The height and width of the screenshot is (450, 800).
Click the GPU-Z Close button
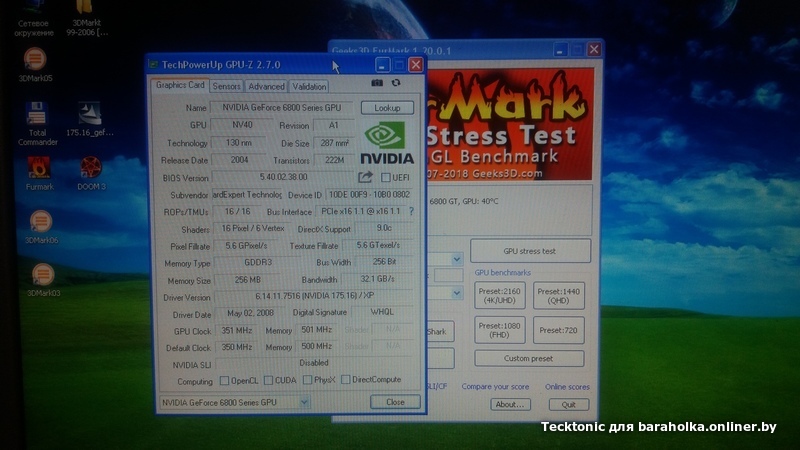point(395,402)
